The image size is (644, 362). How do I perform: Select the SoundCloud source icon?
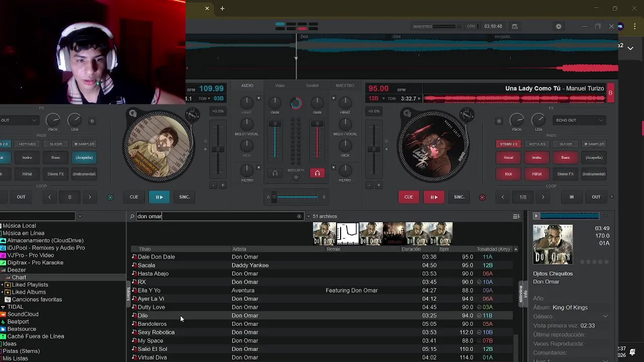(x=4, y=314)
